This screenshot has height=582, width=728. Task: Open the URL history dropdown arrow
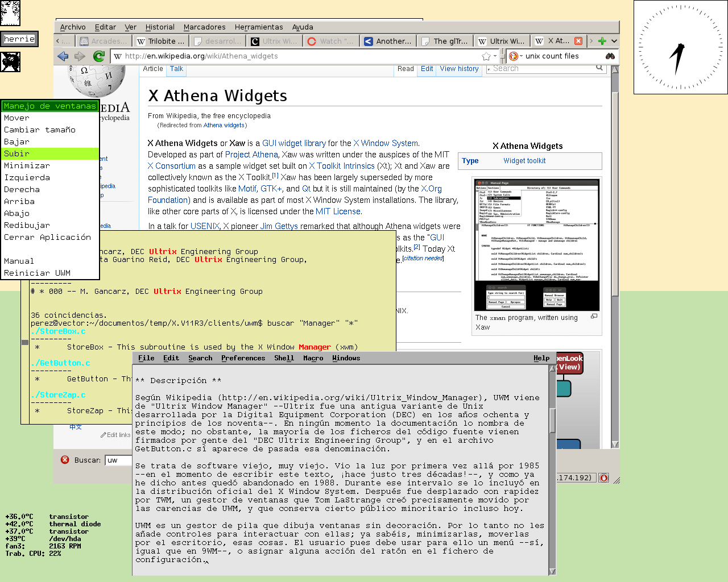495,56
